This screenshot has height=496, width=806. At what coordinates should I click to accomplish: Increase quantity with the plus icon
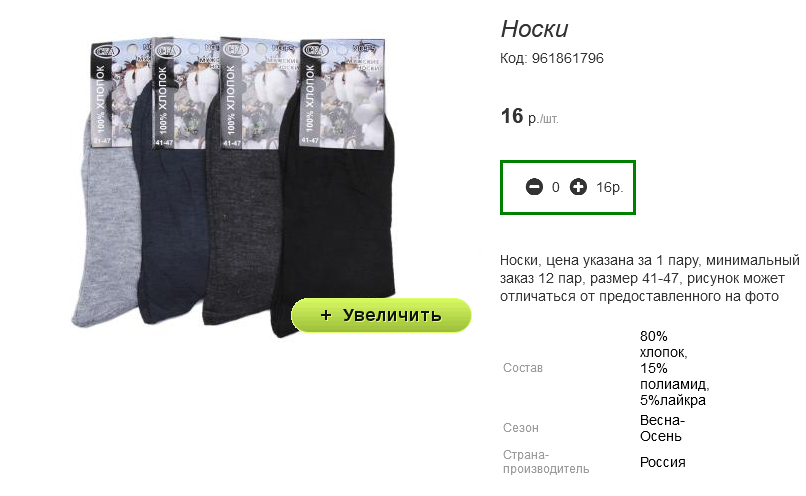pos(578,187)
